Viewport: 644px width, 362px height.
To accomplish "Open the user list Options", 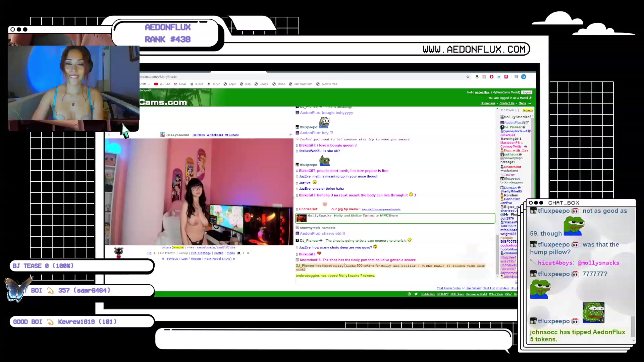I will pos(528,110).
